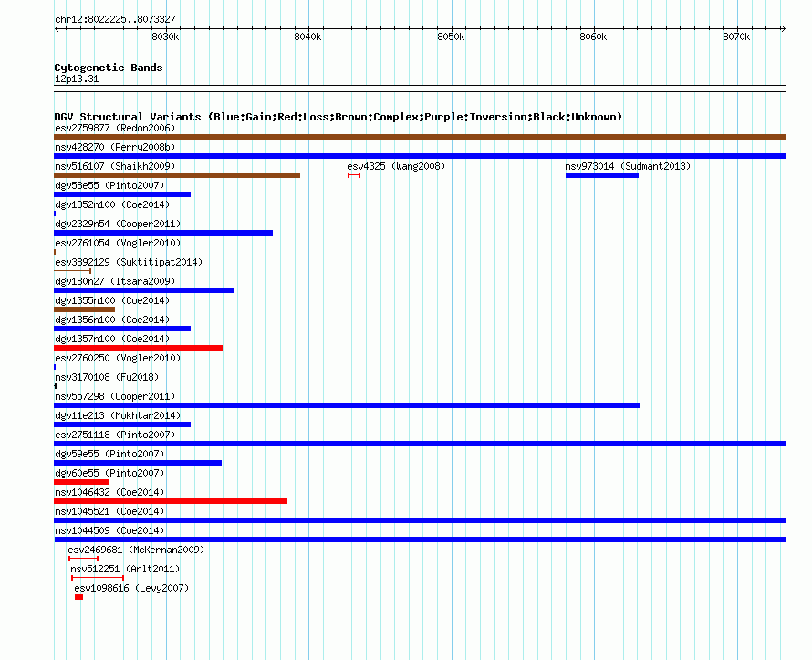Open esv3892129 (Suktitipat2014) variant label
The width and height of the screenshot is (812, 660).
coord(129,262)
